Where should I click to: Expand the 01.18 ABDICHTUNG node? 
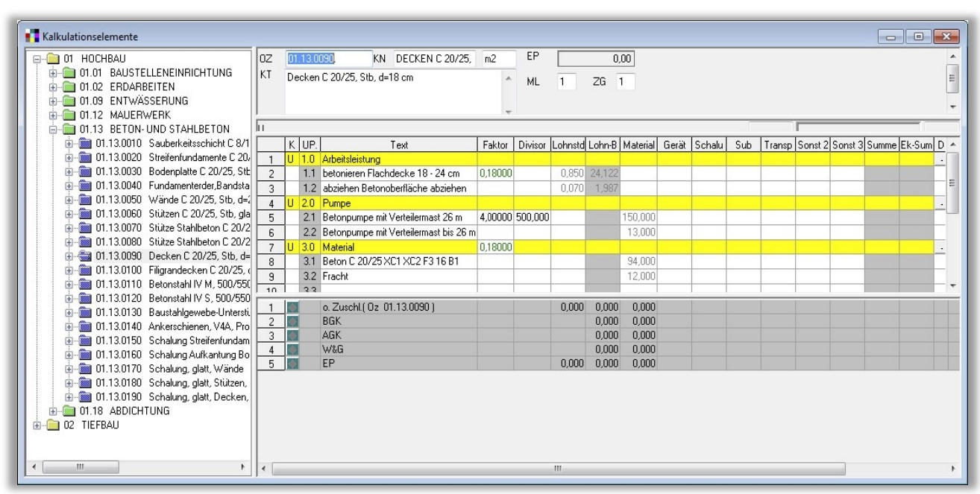tap(54, 411)
